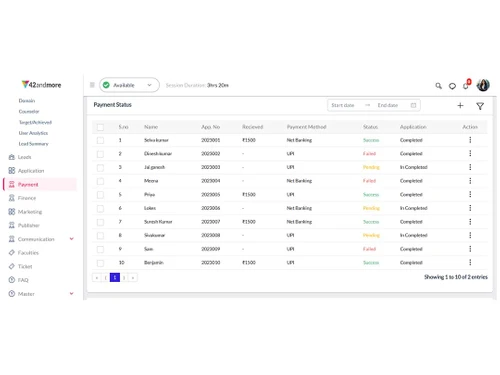Open actions menu for Meena row

(x=470, y=181)
